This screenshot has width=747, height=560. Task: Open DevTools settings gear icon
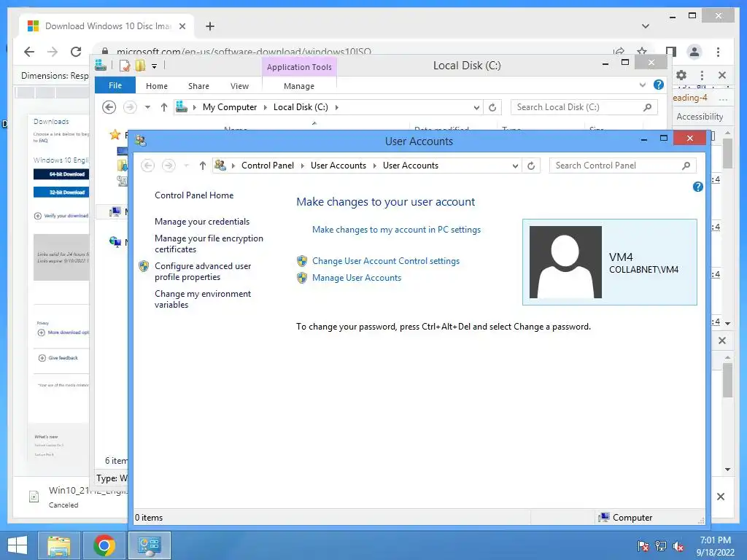coord(681,75)
